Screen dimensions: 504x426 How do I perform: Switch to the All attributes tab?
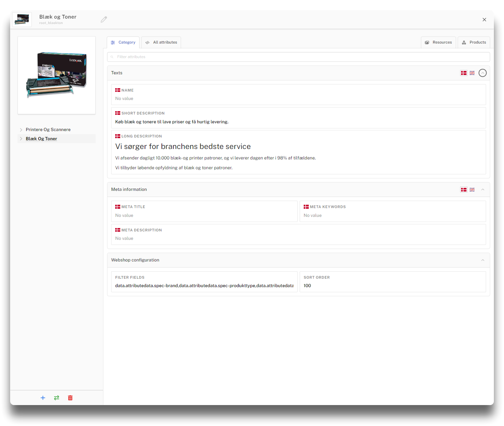[x=161, y=43]
